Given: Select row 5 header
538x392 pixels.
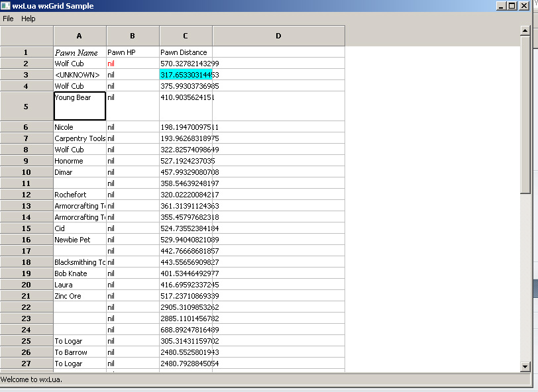Looking at the screenshot, I should 27,106.
